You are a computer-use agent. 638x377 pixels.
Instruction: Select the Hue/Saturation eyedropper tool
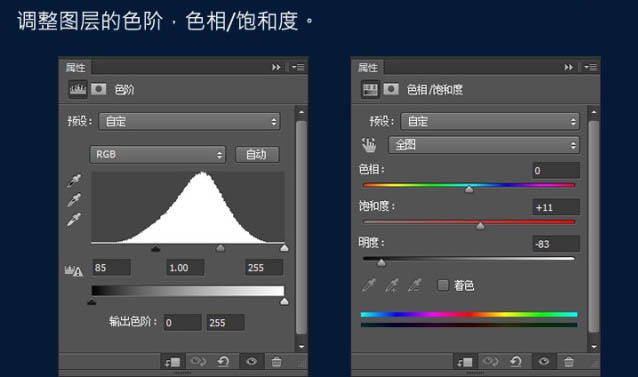(x=369, y=285)
